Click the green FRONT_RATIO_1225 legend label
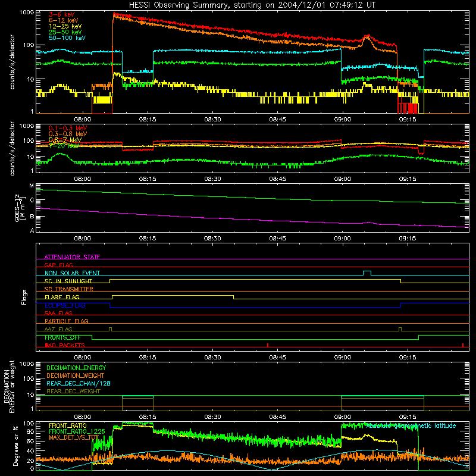This screenshot has width=476, height=476. tap(77, 431)
